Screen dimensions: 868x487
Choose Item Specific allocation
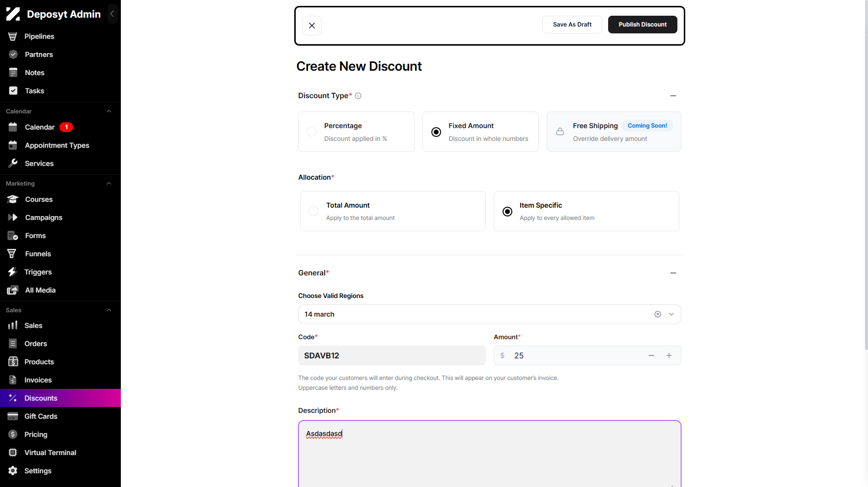click(587, 211)
